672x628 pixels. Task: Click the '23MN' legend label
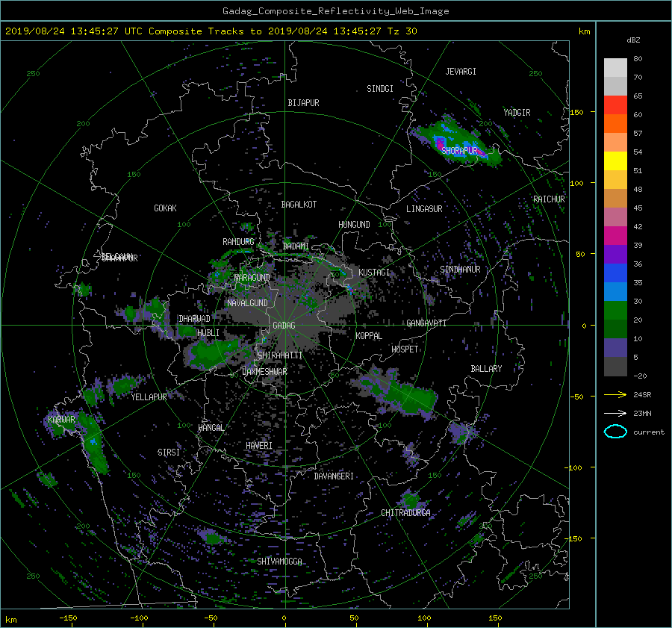pyautogui.click(x=642, y=413)
